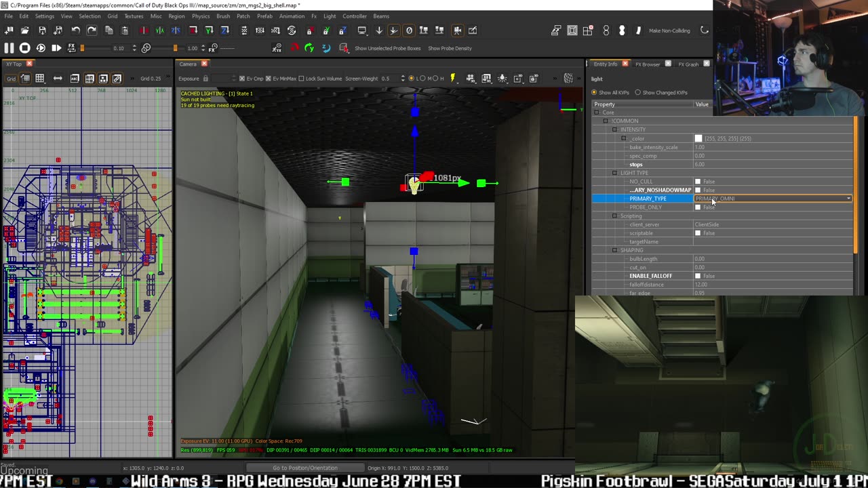The width and height of the screenshot is (868, 488).
Task: Collapse the Scripting section
Action: tap(614, 216)
